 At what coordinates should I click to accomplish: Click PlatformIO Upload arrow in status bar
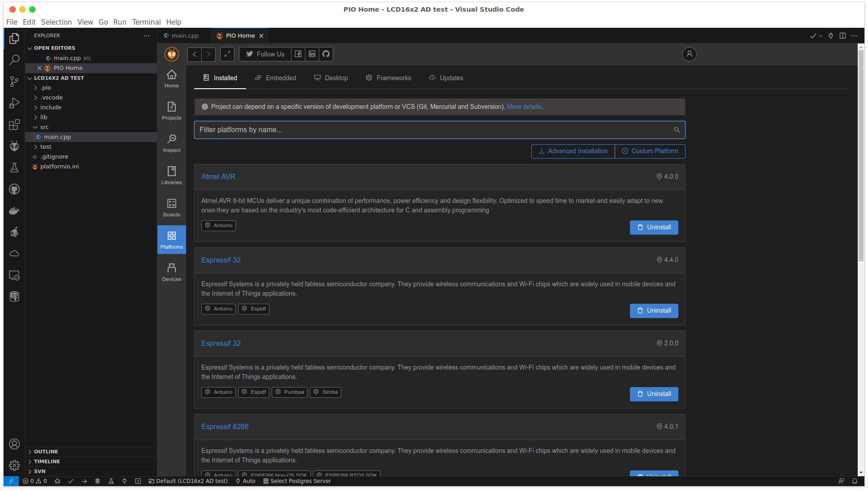pyautogui.click(x=84, y=481)
